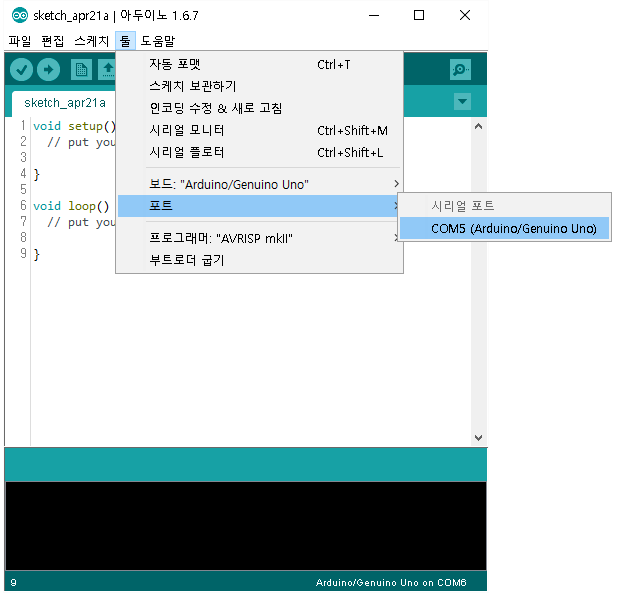Click the Verify checkmark toolbar icon
Image resolution: width=618 pixels, height=603 pixels.
coord(21,70)
